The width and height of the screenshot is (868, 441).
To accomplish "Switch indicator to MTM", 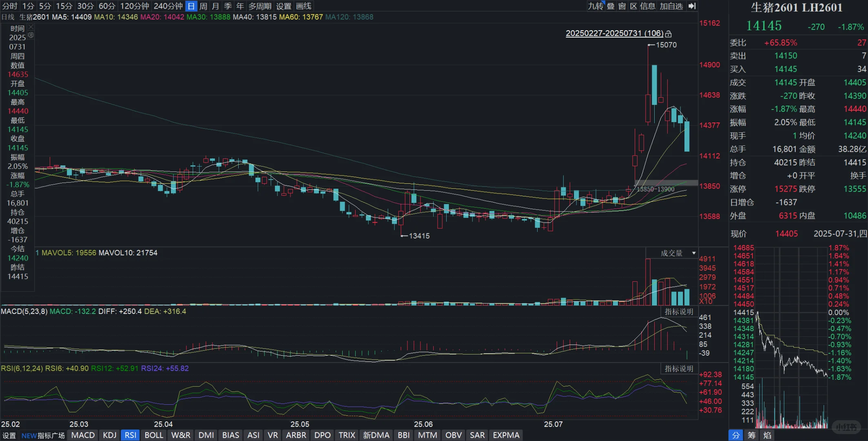I will click(x=427, y=435).
